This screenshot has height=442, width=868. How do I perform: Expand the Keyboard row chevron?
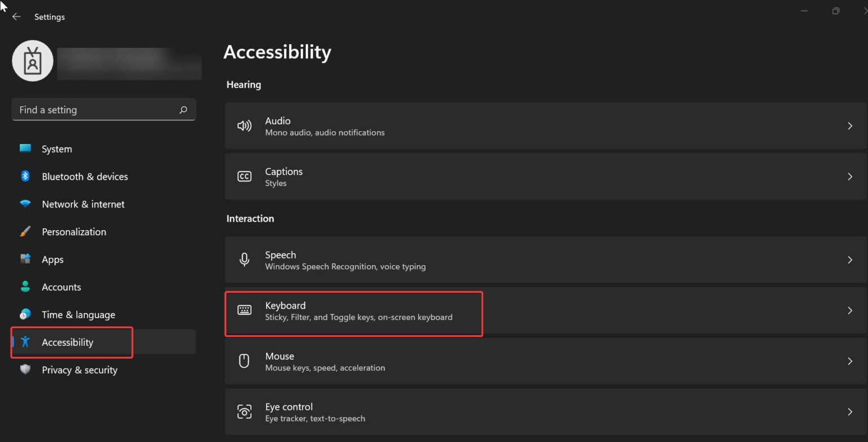pos(850,310)
